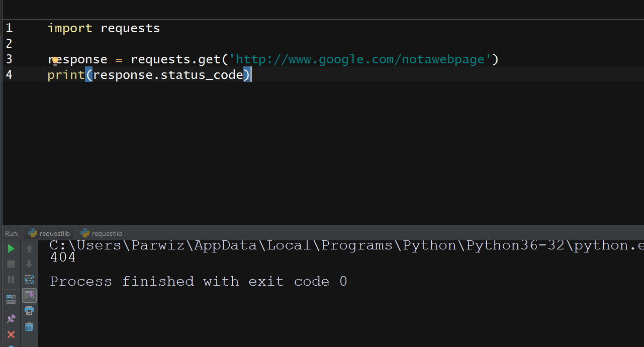644x347 pixels.
Task: Close the Run tool window
Action: [x=11, y=334]
